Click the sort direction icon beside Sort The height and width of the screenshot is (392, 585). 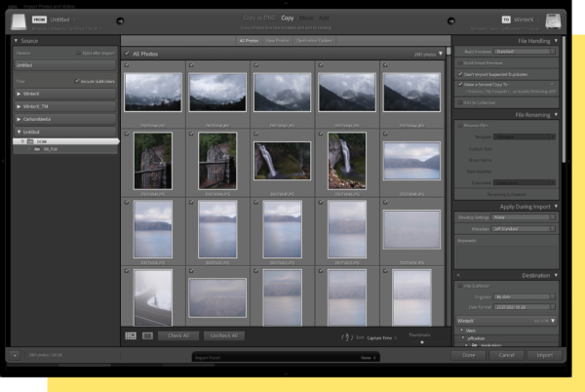click(x=347, y=337)
